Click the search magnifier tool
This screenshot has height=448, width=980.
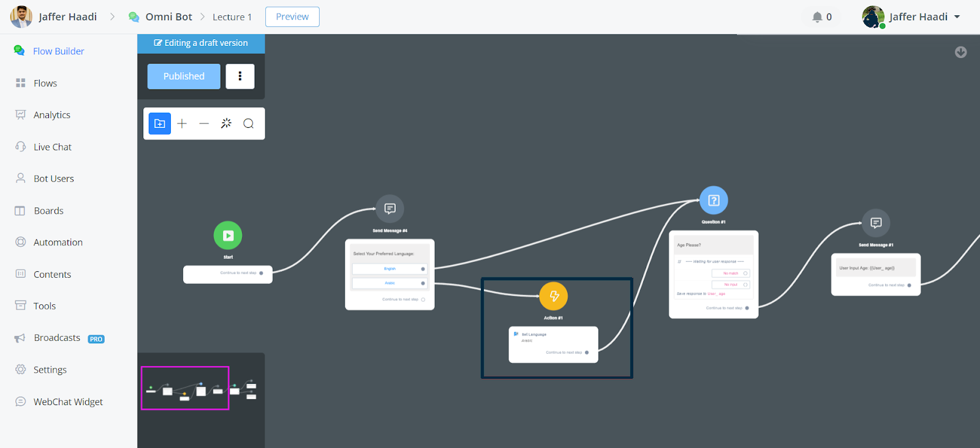pos(248,124)
